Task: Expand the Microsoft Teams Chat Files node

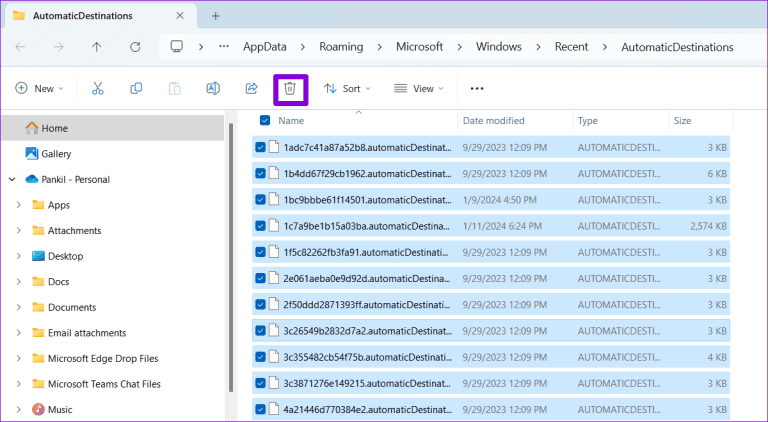Action: 19,384
